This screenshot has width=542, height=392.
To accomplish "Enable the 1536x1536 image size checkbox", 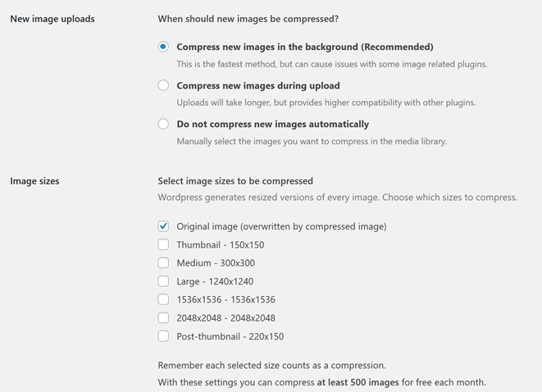I will click(x=163, y=299).
